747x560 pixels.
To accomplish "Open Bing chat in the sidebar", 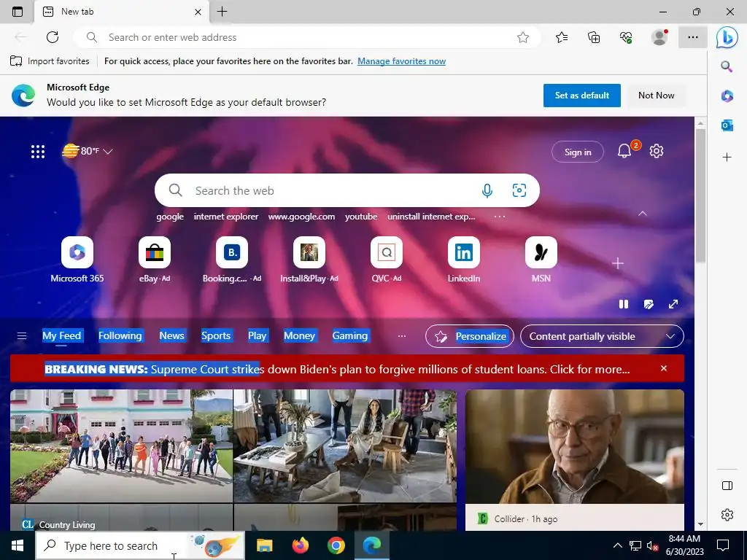I will click(727, 38).
